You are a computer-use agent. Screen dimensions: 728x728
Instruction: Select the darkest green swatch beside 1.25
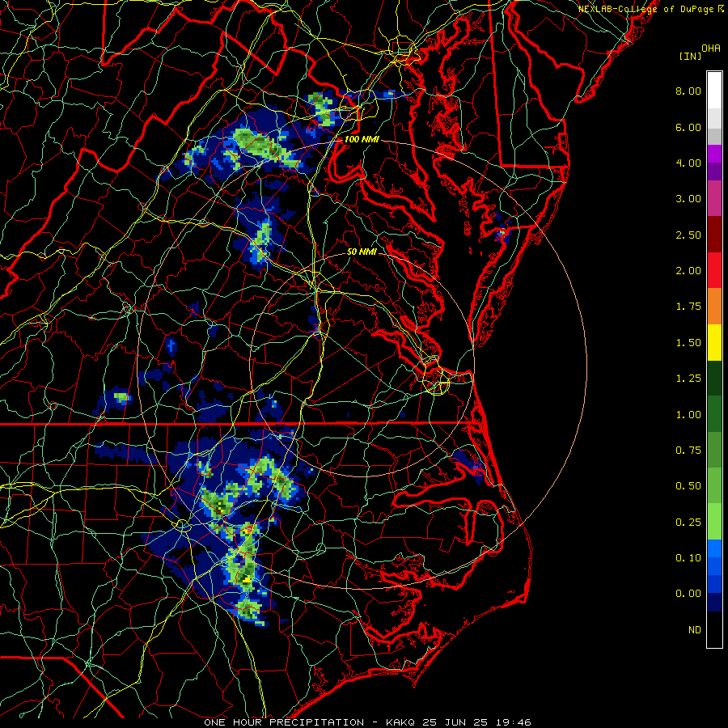(714, 378)
